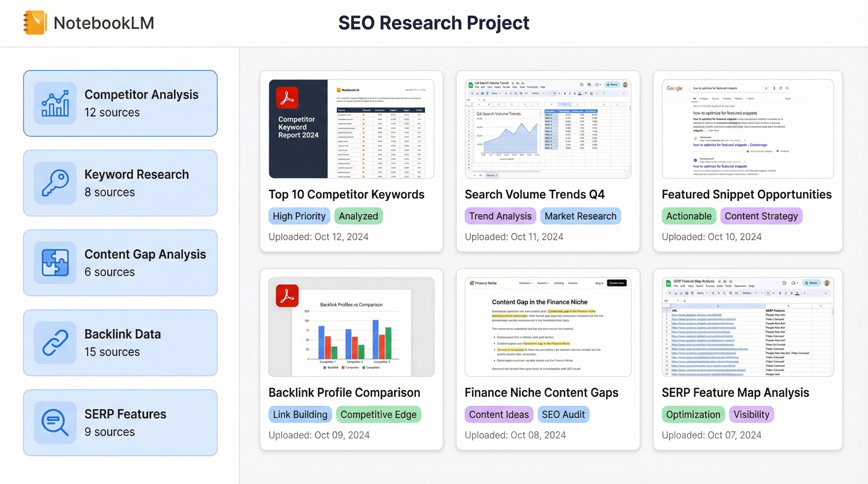This screenshot has width=868, height=484.
Task: Open the SERP Feature Map spreadsheet thumbnail
Action: tap(748, 327)
